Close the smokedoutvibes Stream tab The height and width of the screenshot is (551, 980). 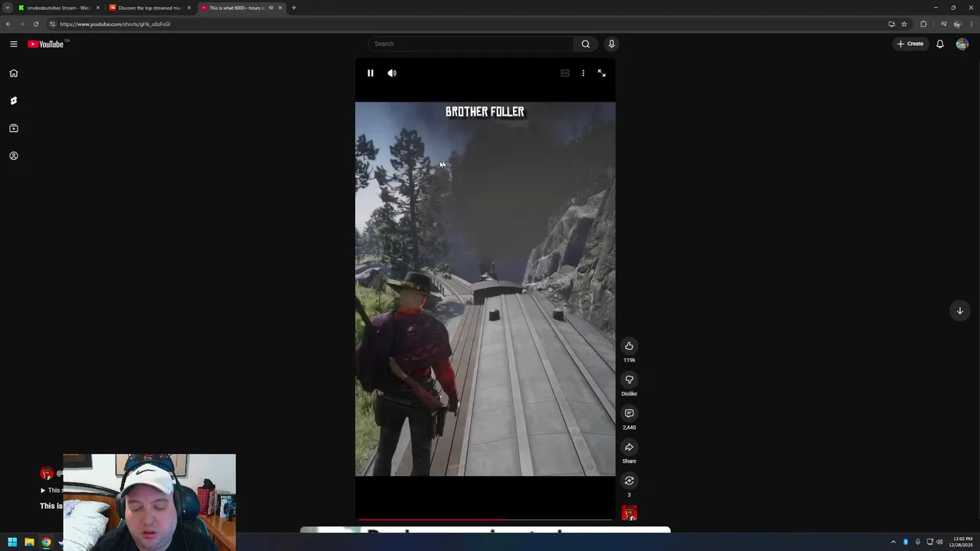coord(98,8)
